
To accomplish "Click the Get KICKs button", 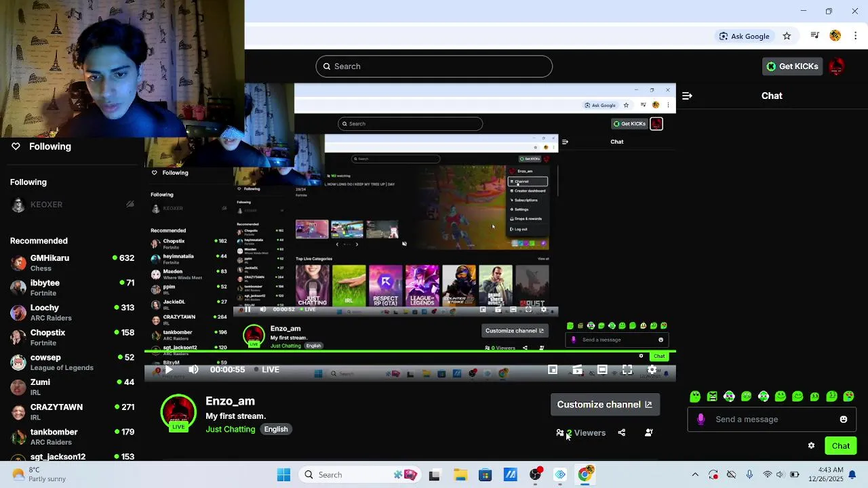I will [792, 66].
